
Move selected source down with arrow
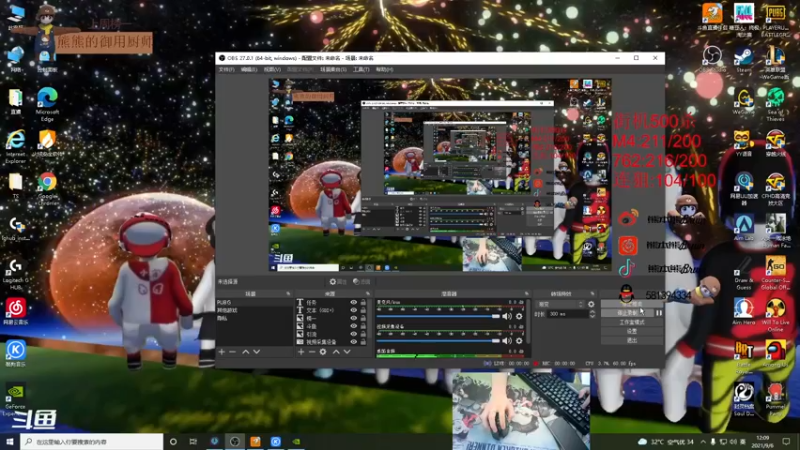[347, 352]
